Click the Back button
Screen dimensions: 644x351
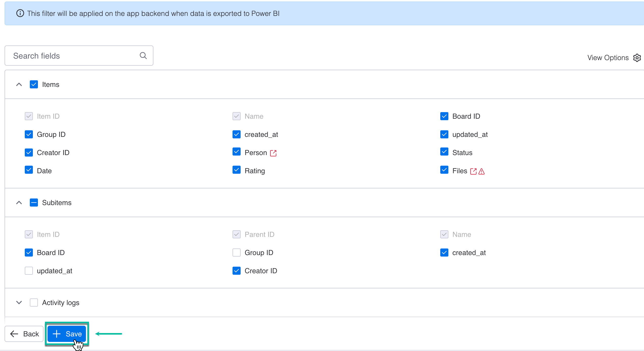click(x=24, y=334)
